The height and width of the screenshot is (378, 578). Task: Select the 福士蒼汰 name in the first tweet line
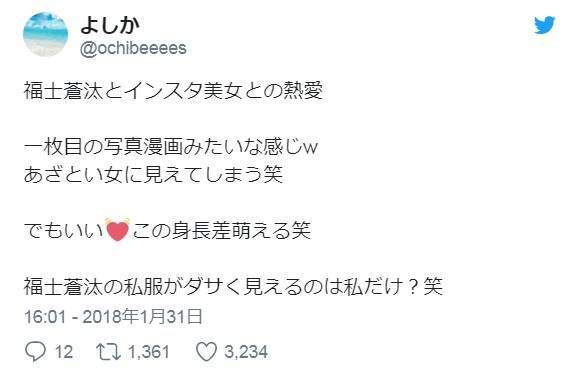tap(63, 91)
